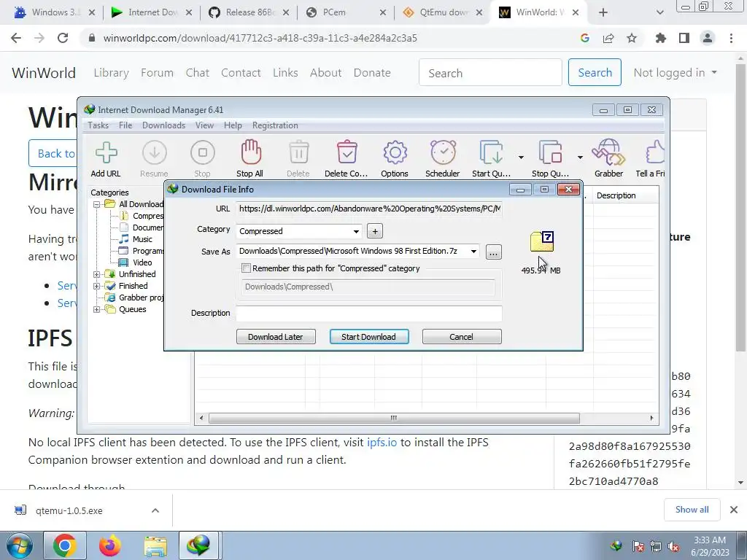This screenshot has width=747, height=560.
Task: Open the Library link on WinWorld
Action: (111, 73)
